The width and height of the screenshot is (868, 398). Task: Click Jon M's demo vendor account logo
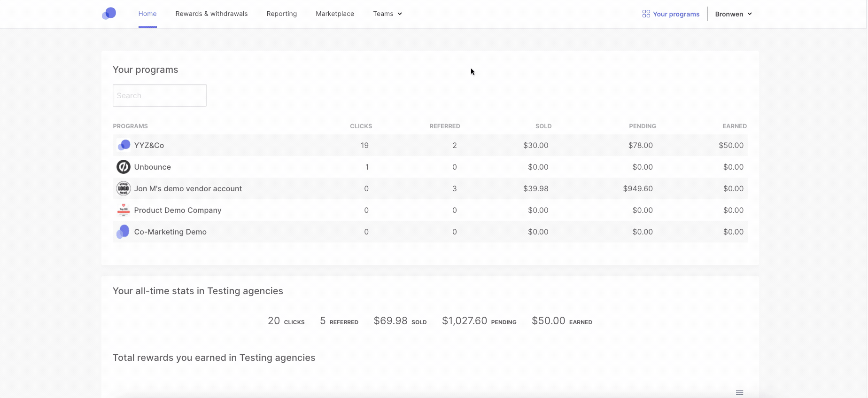click(124, 188)
